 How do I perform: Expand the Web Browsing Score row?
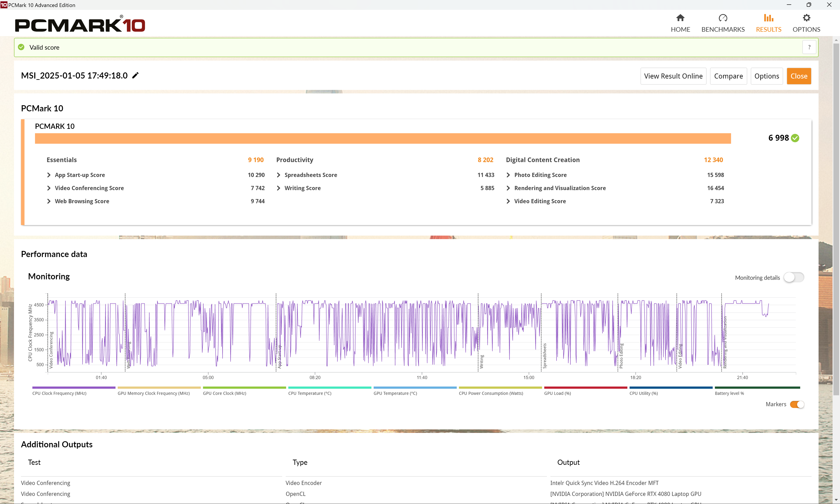tap(49, 201)
